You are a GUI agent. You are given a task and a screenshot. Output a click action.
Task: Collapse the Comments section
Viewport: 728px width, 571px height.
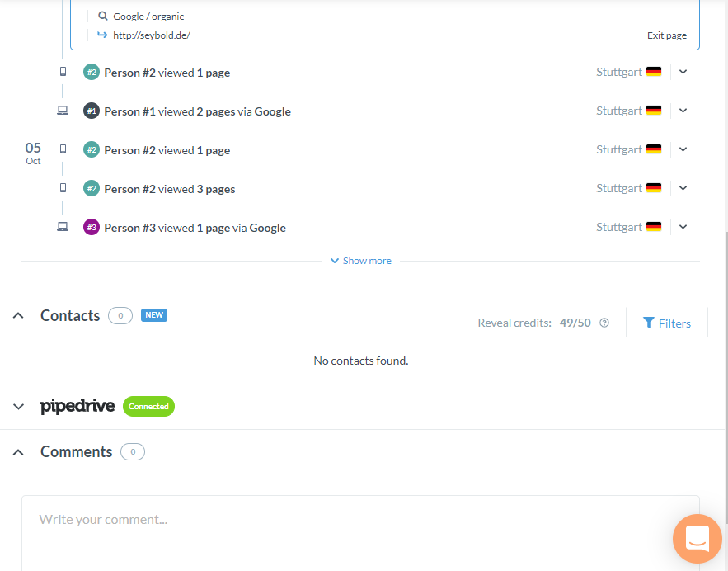17,451
